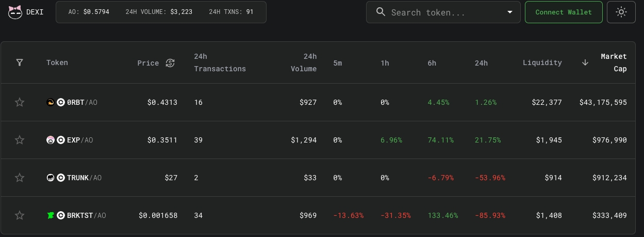Favorite the EXP/AO pair star

tap(20, 140)
